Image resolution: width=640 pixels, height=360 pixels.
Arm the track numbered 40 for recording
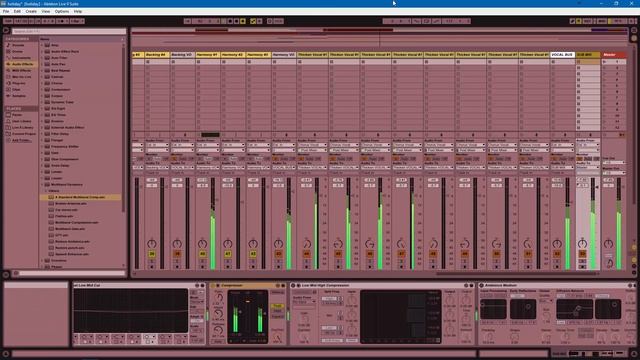[x=202, y=267]
